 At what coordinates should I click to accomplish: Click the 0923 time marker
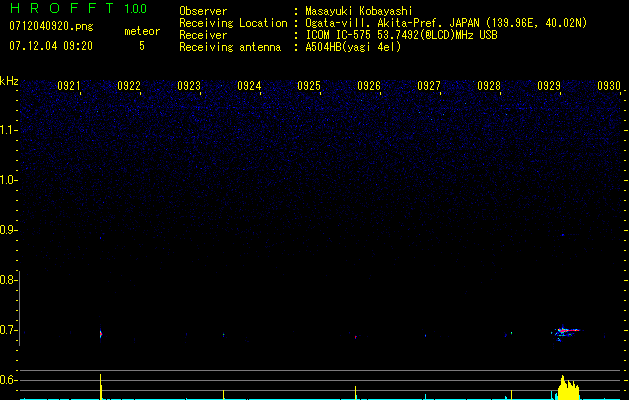(189, 86)
